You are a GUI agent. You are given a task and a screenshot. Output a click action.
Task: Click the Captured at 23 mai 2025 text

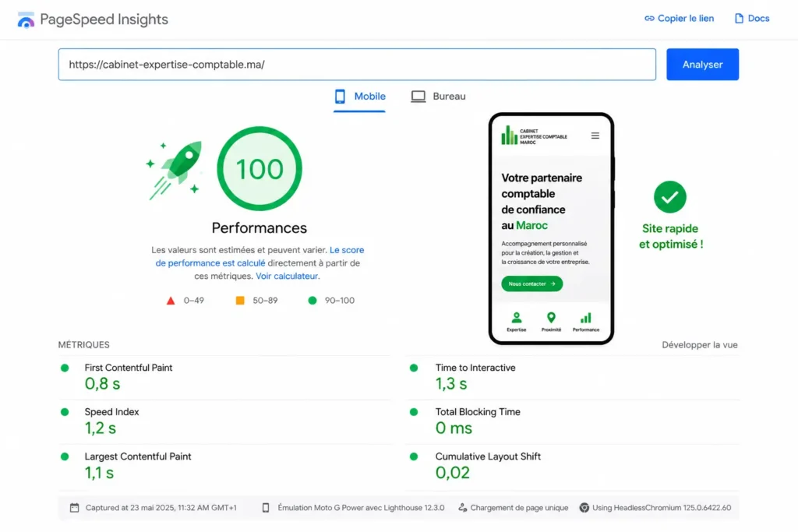click(x=161, y=508)
